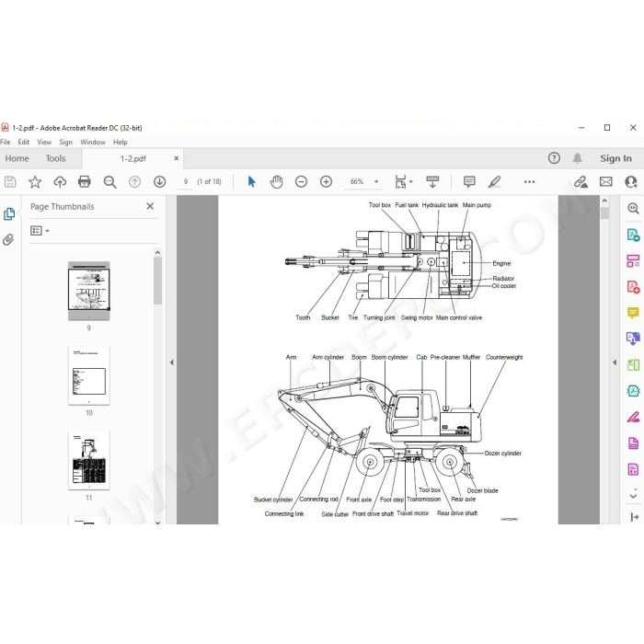644x644 pixels.
Task: Send file by email envelope
Action: point(605,181)
